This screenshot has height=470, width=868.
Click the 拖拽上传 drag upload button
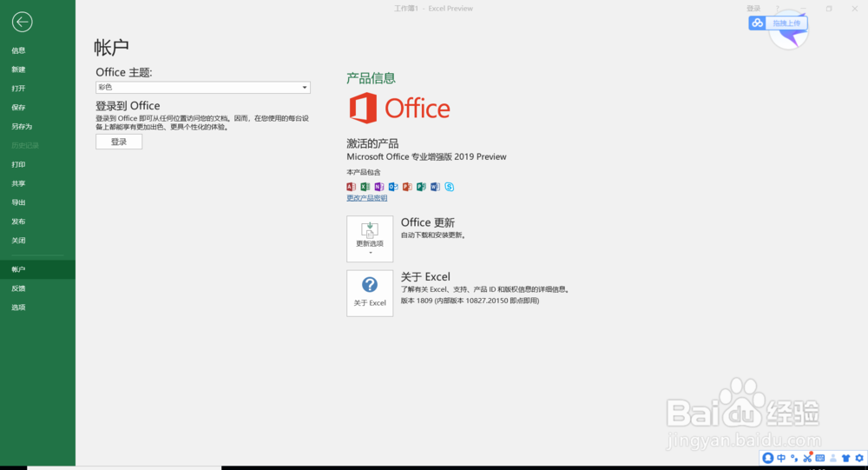(x=786, y=23)
